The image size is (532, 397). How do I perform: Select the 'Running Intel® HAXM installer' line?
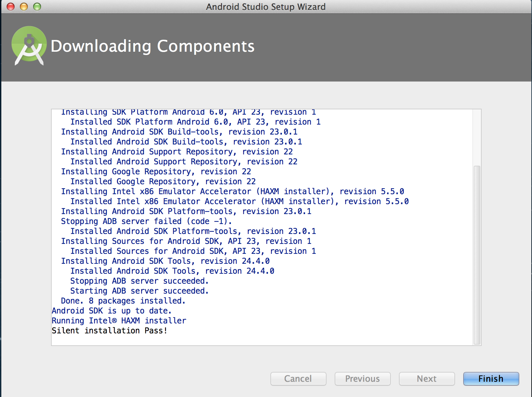pyautogui.click(x=119, y=321)
